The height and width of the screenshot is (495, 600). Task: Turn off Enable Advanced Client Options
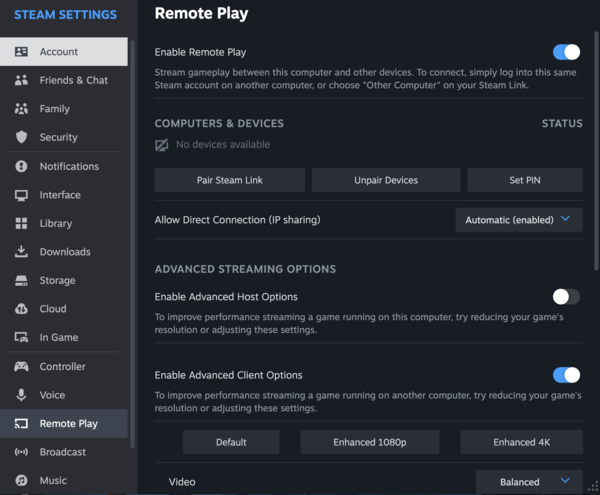point(566,375)
